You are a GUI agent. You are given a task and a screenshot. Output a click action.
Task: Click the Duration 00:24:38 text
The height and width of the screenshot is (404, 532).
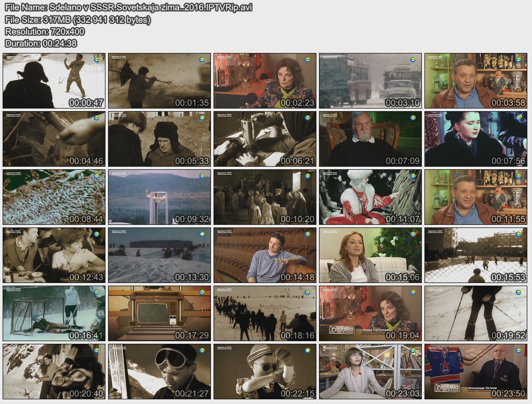point(41,43)
